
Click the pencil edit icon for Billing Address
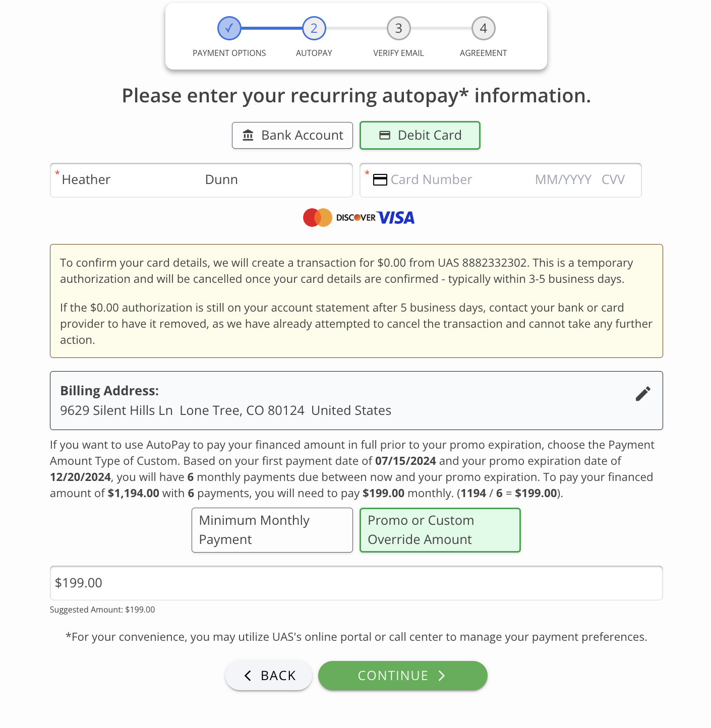[x=643, y=394]
